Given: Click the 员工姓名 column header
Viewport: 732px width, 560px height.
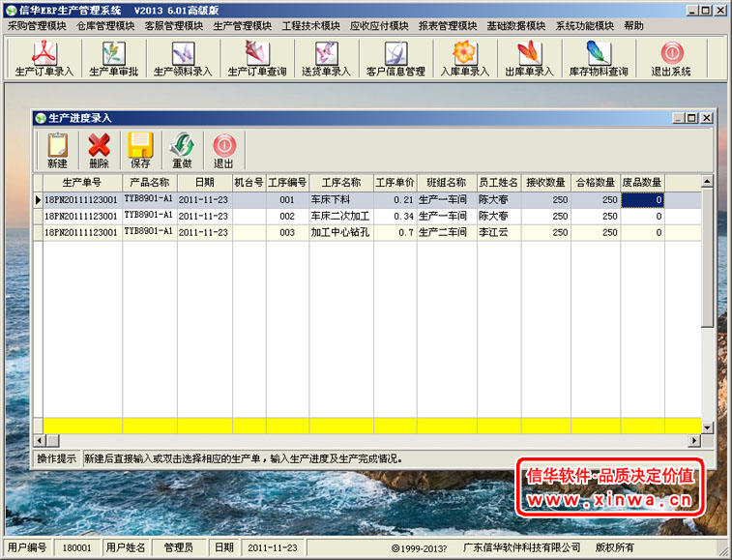Looking at the screenshot, I should pos(499,183).
